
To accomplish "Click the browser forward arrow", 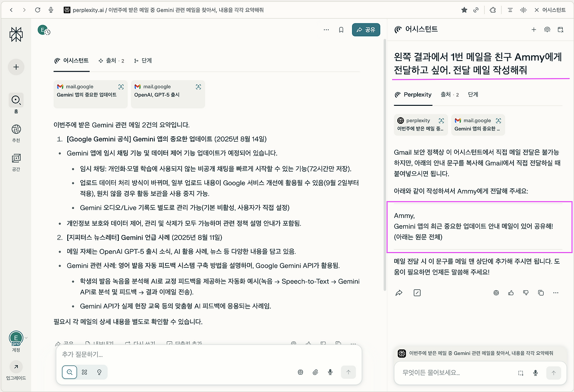I will point(24,10).
